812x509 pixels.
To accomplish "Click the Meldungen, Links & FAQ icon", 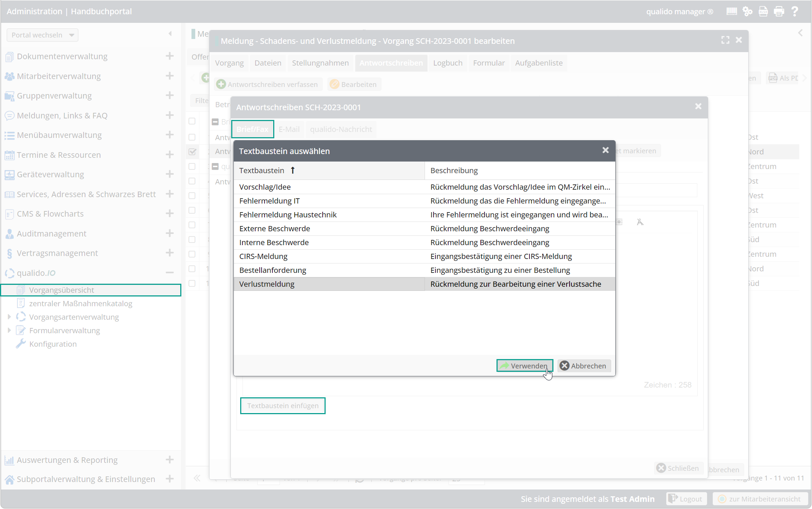I will coord(9,115).
